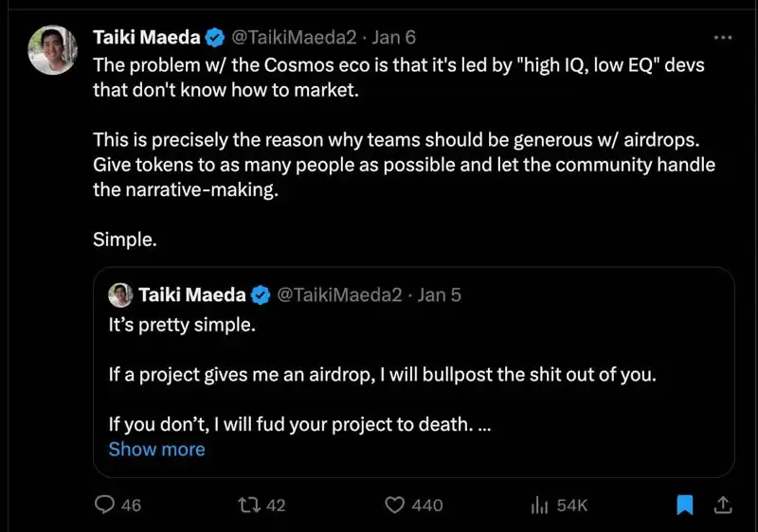Click the retweet arrows icon
This screenshot has width=758, height=532.
tap(249, 505)
